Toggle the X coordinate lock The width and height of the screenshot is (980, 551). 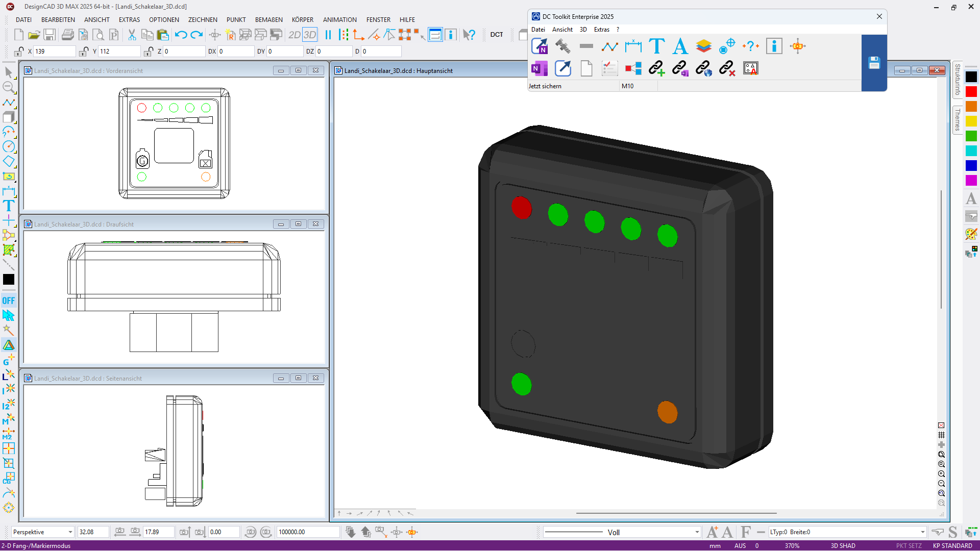(x=19, y=52)
